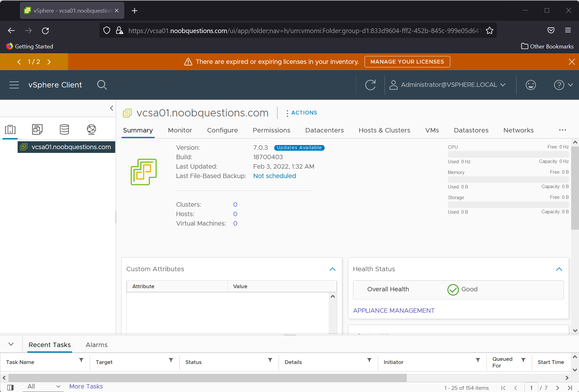Image resolution: width=579 pixels, height=392 pixels.
Task: Click the Virtual Machines count link
Action: click(235, 223)
